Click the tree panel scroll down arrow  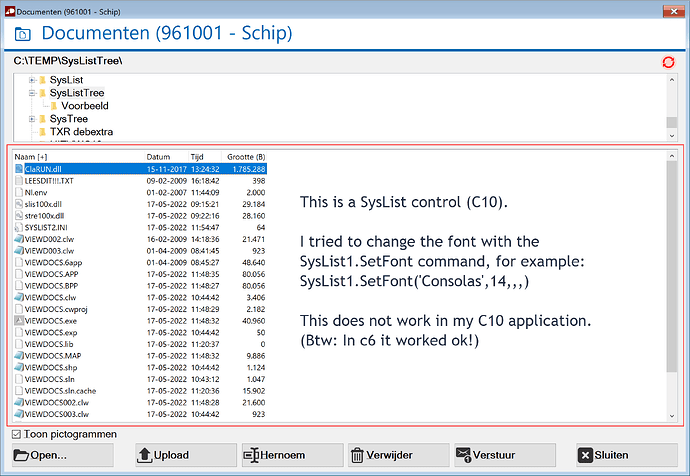tap(672, 136)
